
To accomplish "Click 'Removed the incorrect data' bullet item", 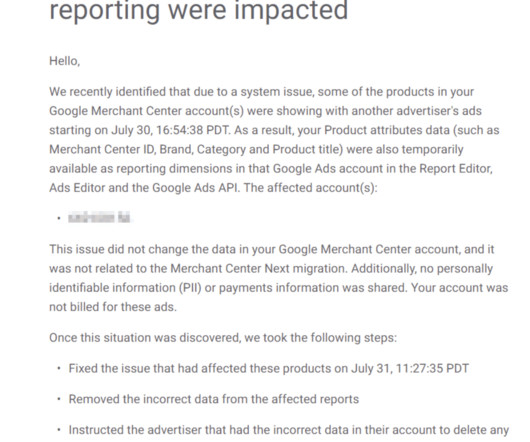I will pos(214,399).
